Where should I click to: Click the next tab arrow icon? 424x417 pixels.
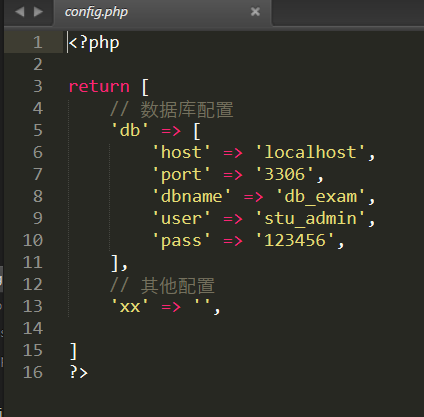[38, 12]
